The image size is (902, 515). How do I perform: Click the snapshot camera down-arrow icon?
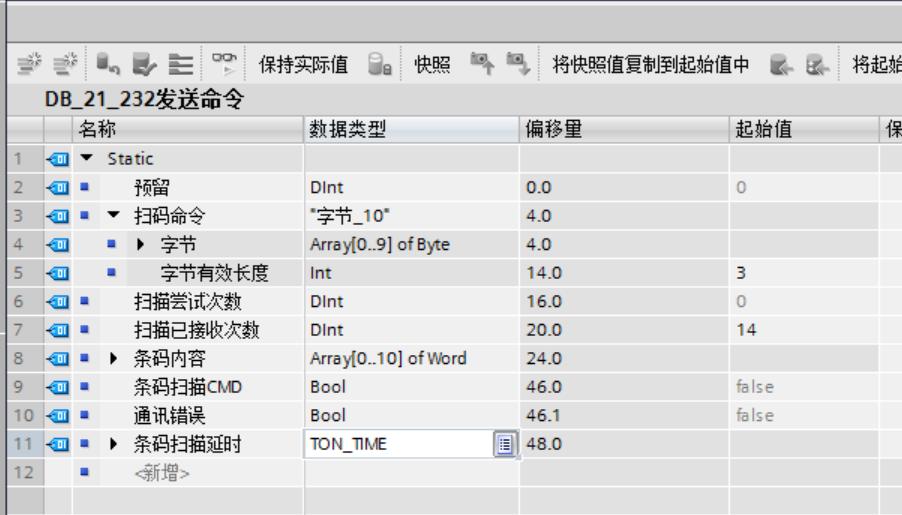[518, 63]
